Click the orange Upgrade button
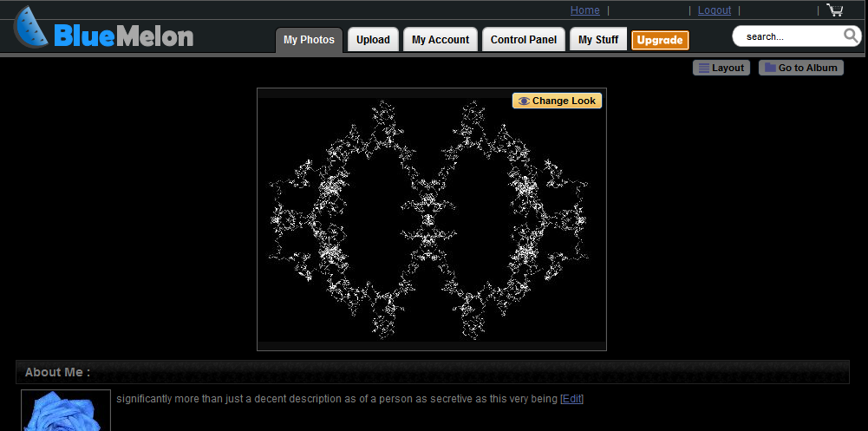868x431 pixels. (660, 40)
